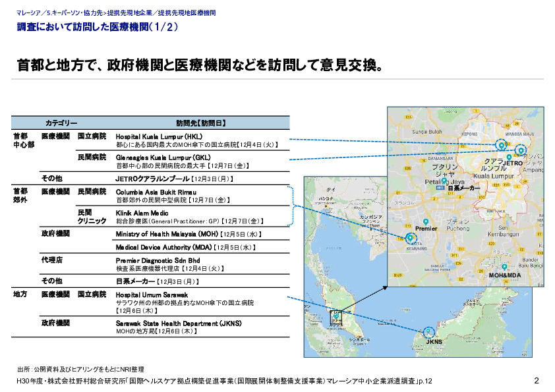Image resolution: width=555 pixels, height=392 pixels.
Task: Click the Hospital Umum Sarawak entry
Action: coord(152,294)
